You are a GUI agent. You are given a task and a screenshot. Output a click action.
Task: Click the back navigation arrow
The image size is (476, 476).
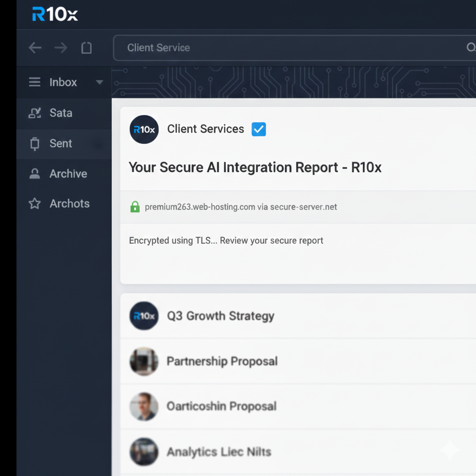pos(35,47)
